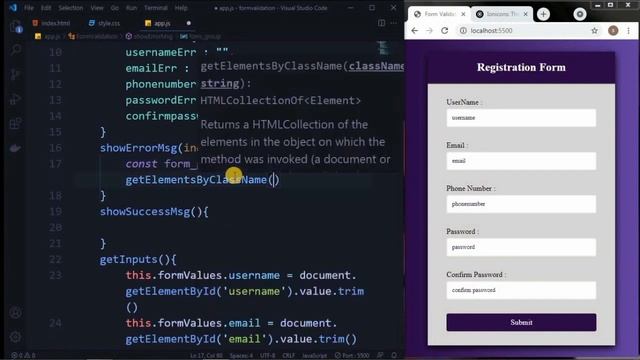
Task: Click the form_group breadcrumb segment
Action: 201,36
